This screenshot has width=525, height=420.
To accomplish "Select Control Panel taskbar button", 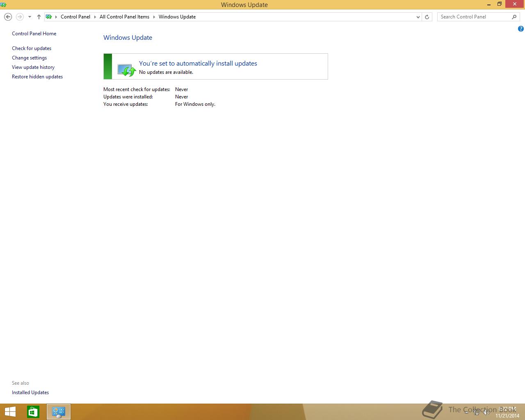I will [59, 412].
